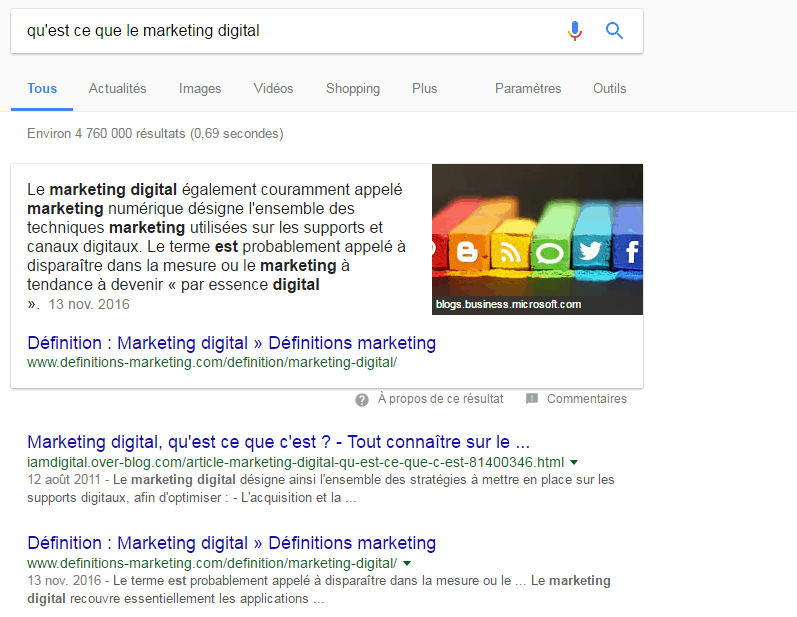Viewport: 797px width, 617px height.
Task: Click the 12 août 2011 result description
Action: point(321,488)
